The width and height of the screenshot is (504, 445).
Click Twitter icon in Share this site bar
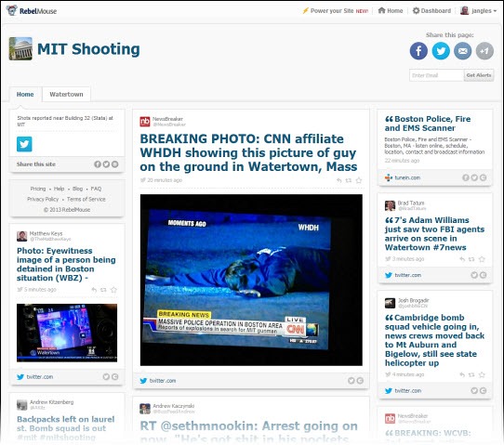point(106,164)
